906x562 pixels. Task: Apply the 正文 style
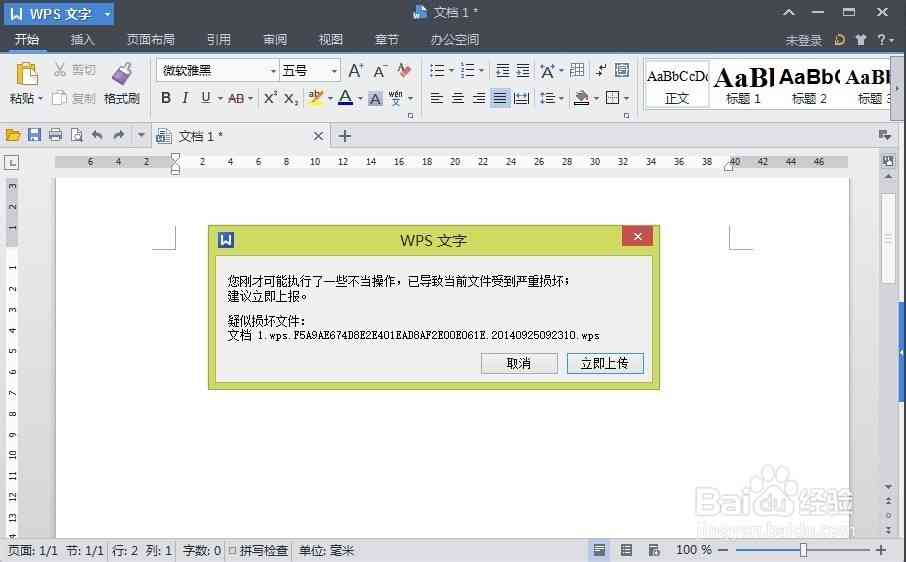click(677, 85)
